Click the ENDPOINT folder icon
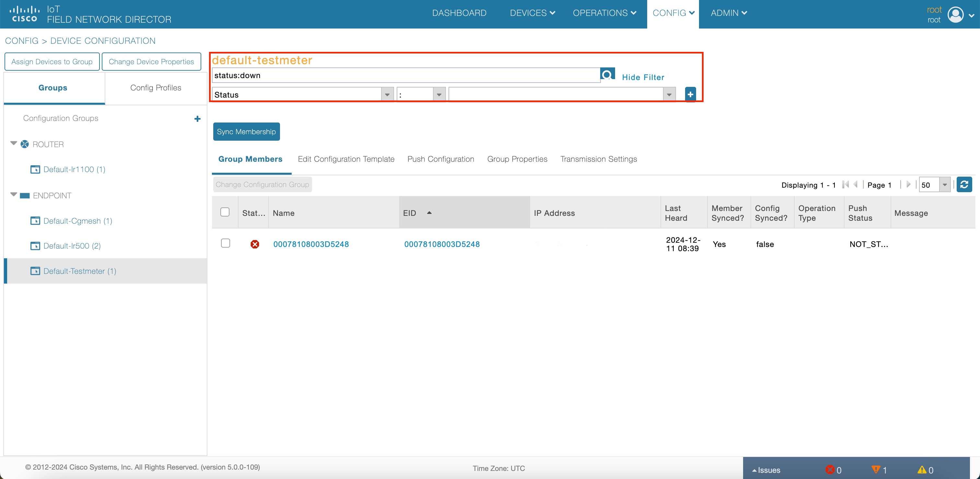Viewport: 980px width, 479px height. click(x=25, y=195)
